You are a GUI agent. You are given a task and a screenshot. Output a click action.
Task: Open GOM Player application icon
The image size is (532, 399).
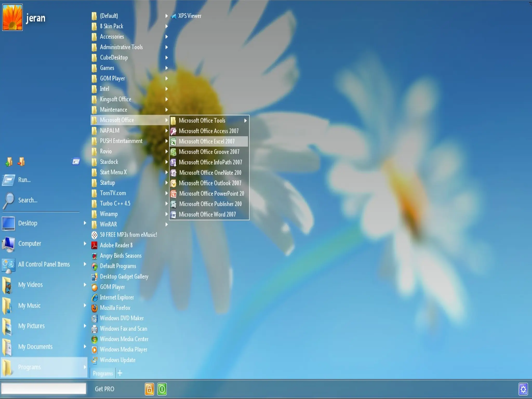95,287
